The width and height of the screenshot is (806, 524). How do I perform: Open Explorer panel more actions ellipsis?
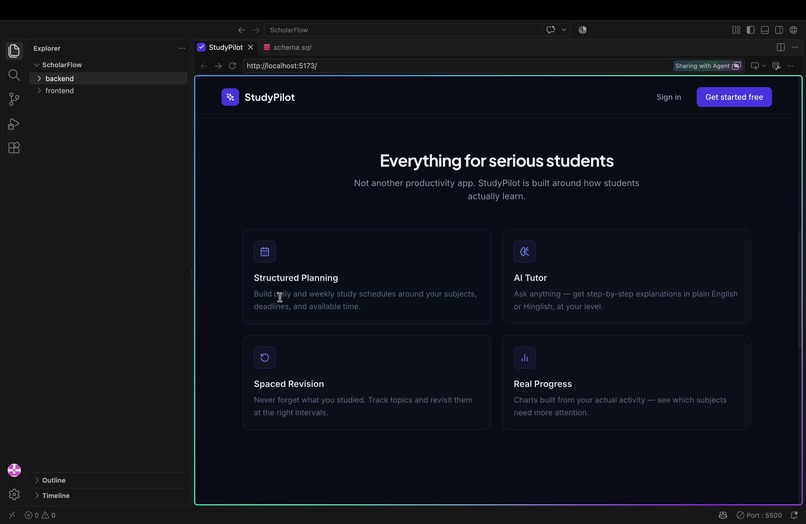(x=181, y=48)
